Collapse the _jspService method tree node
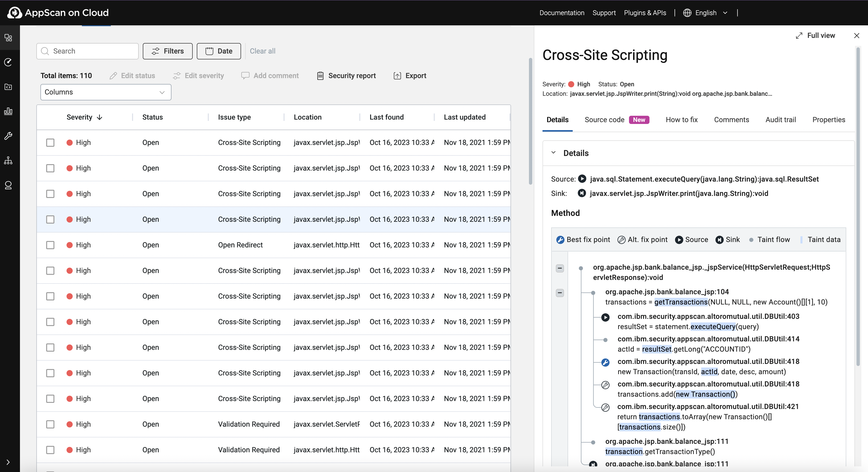868x472 pixels. coord(560,268)
